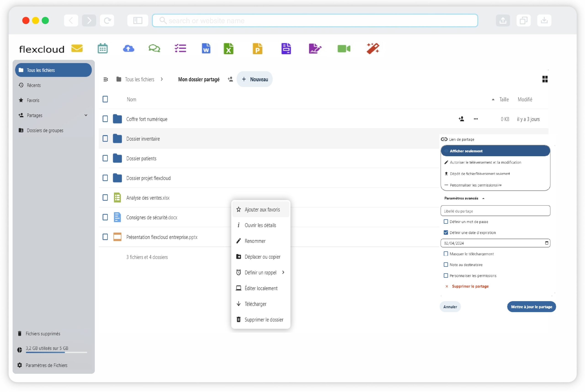Launch the chat application icon

pos(154,48)
